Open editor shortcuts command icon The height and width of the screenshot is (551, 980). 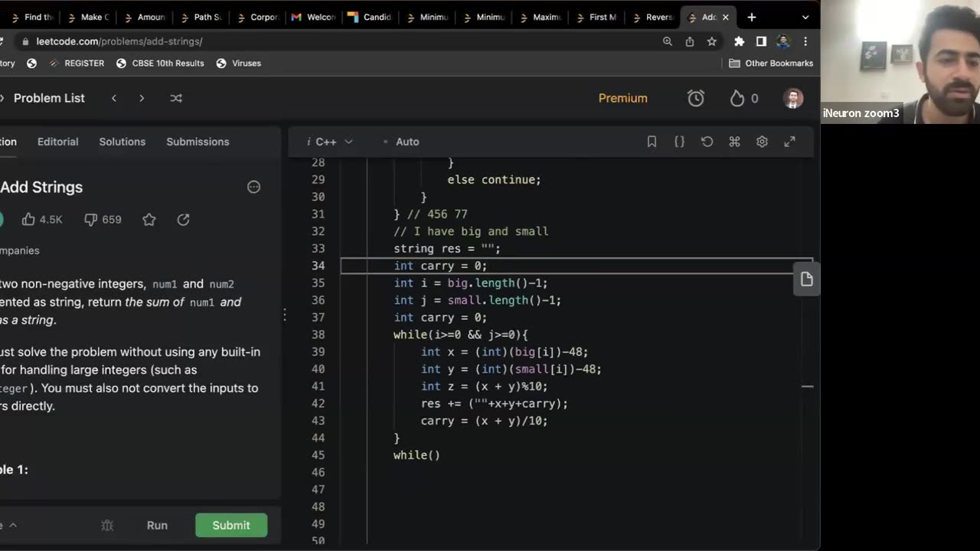(734, 142)
